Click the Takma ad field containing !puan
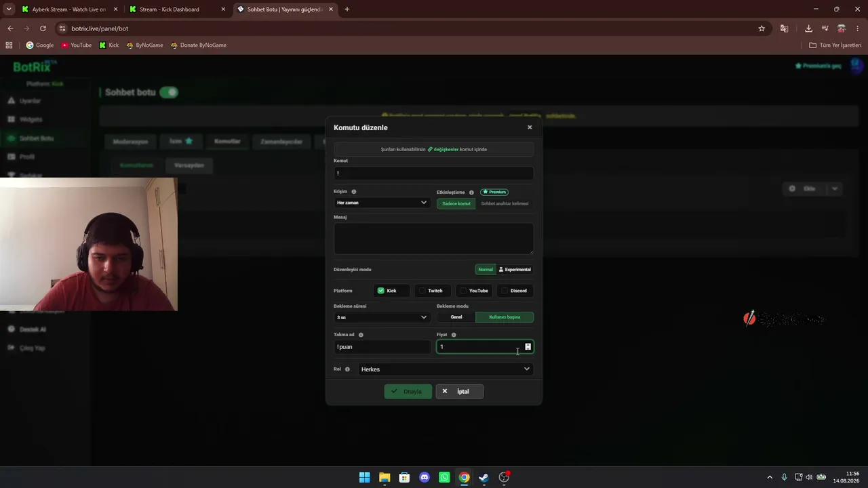868x488 pixels. coord(382,347)
